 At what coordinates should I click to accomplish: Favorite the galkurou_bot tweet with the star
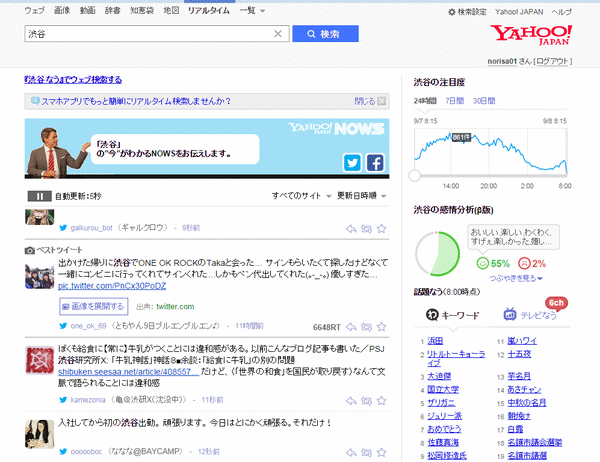click(381, 229)
